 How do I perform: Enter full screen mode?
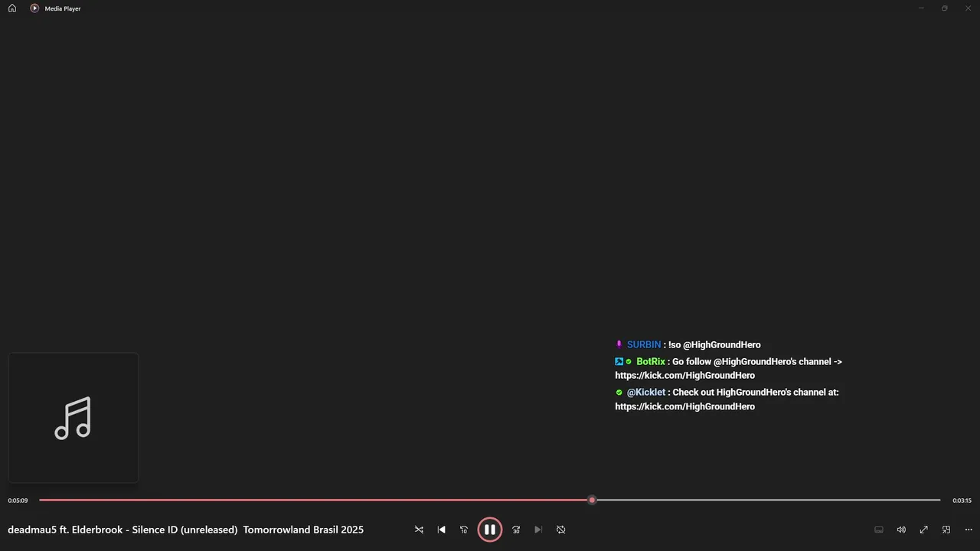coord(924,530)
